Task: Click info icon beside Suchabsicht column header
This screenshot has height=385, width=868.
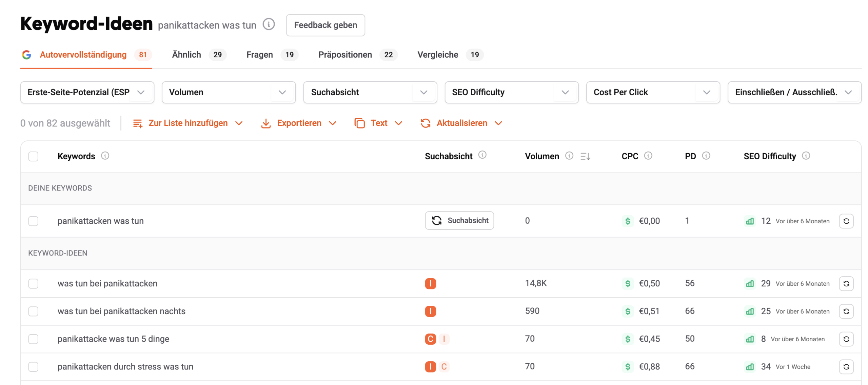Action: click(482, 155)
